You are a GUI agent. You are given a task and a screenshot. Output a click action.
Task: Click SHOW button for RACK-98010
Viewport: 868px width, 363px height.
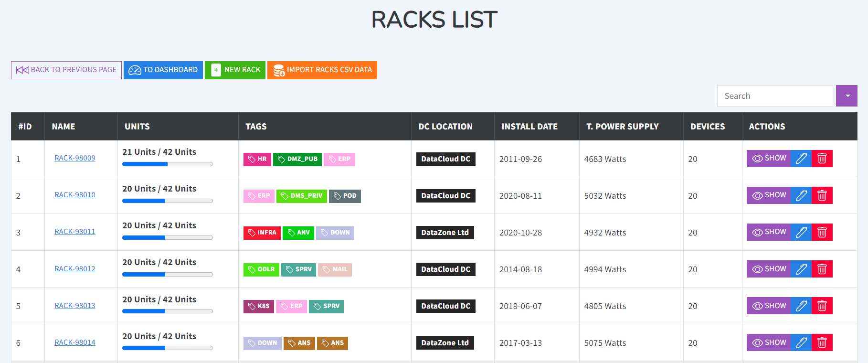769,195
